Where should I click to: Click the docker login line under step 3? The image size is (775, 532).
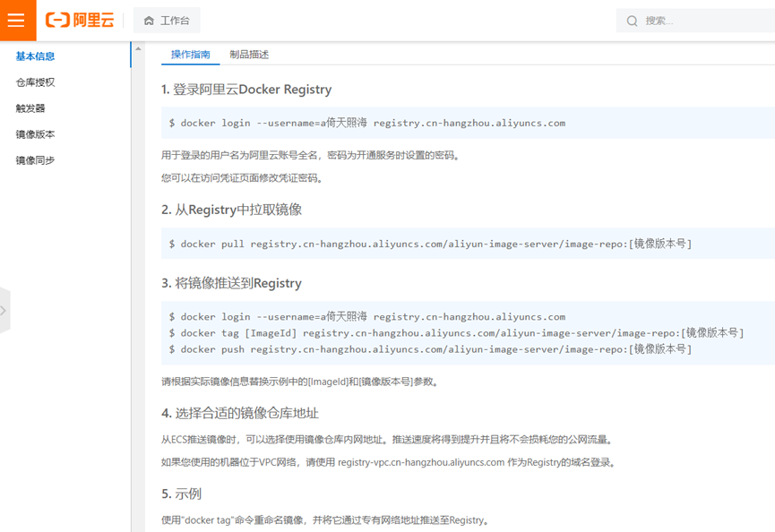pyautogui.click(x=367, y=317)
